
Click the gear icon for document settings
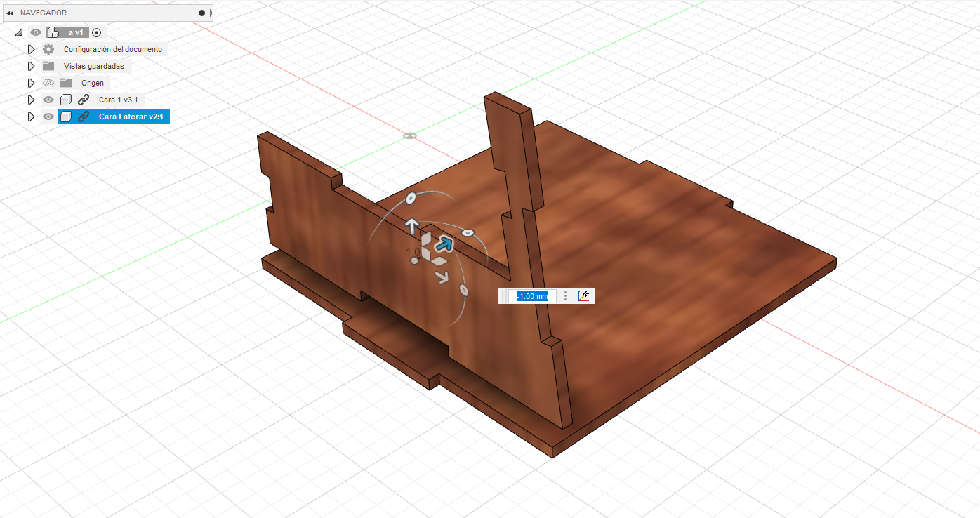point(48,49)
